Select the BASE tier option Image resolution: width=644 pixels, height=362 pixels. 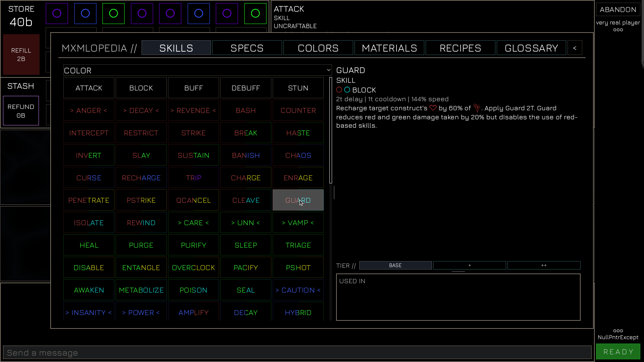click(x=395, y=265)
